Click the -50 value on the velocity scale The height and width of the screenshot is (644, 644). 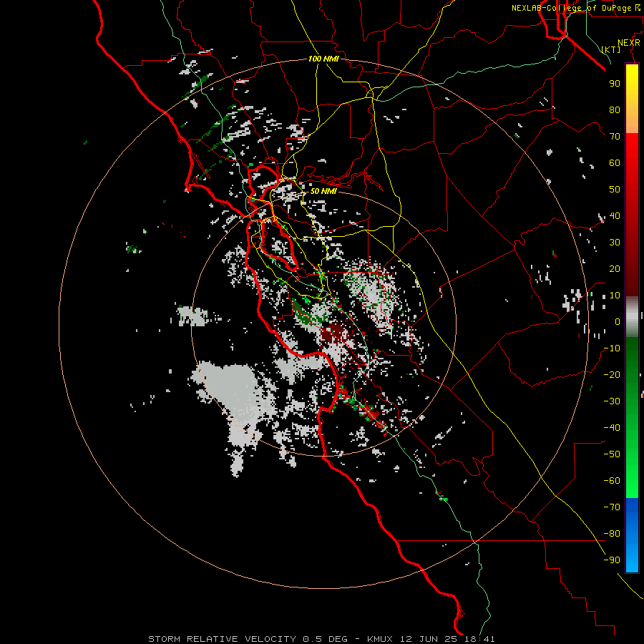(x=612, y=454)
